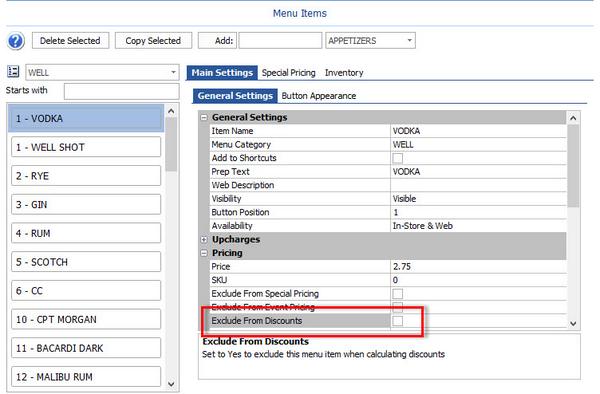Screen dimensions: 600x394
Task: Edit the Prep Text value VODKA
Action: pyautogui.click(x=478, y=172)
